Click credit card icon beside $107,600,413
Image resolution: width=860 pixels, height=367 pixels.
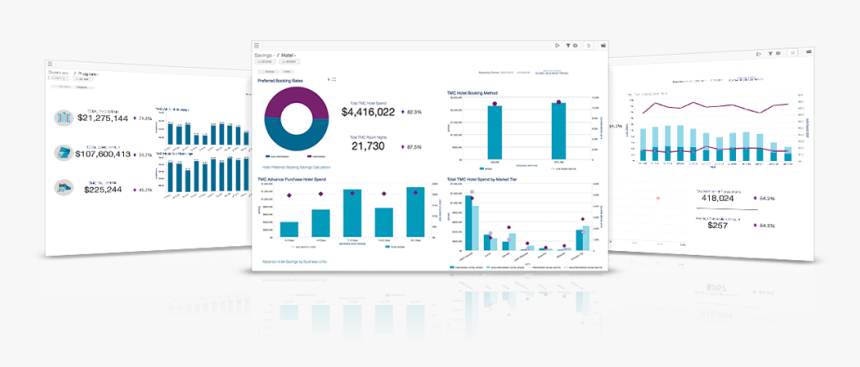(x=64, y=153)
